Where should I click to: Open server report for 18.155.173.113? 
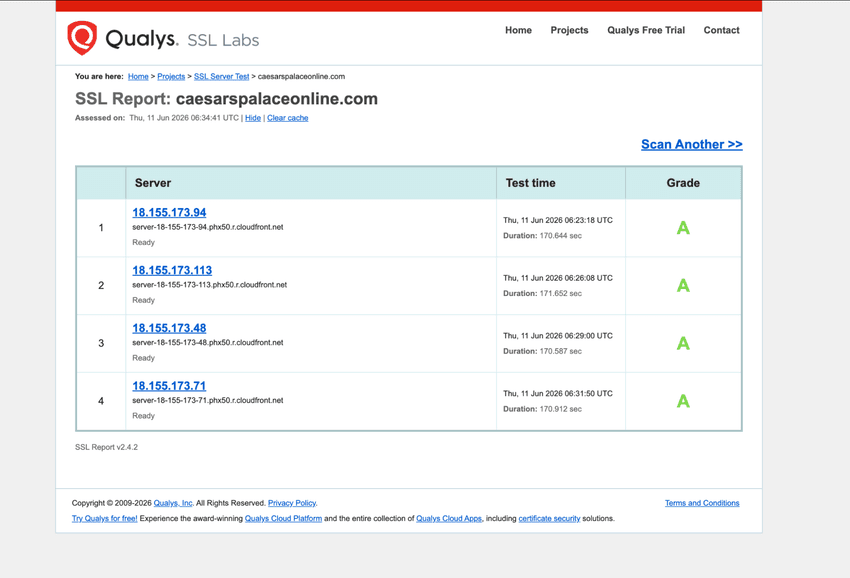tap(172, 271)
